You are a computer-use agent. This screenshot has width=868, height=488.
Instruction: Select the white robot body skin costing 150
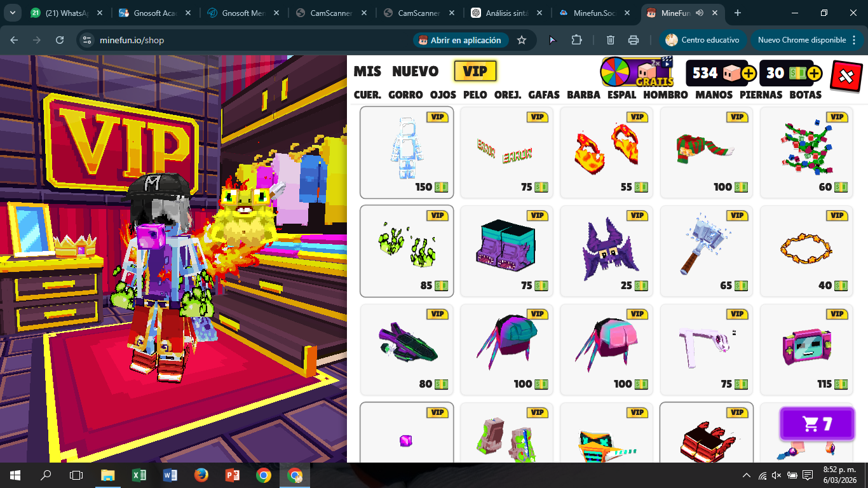[x=407, y=152]
